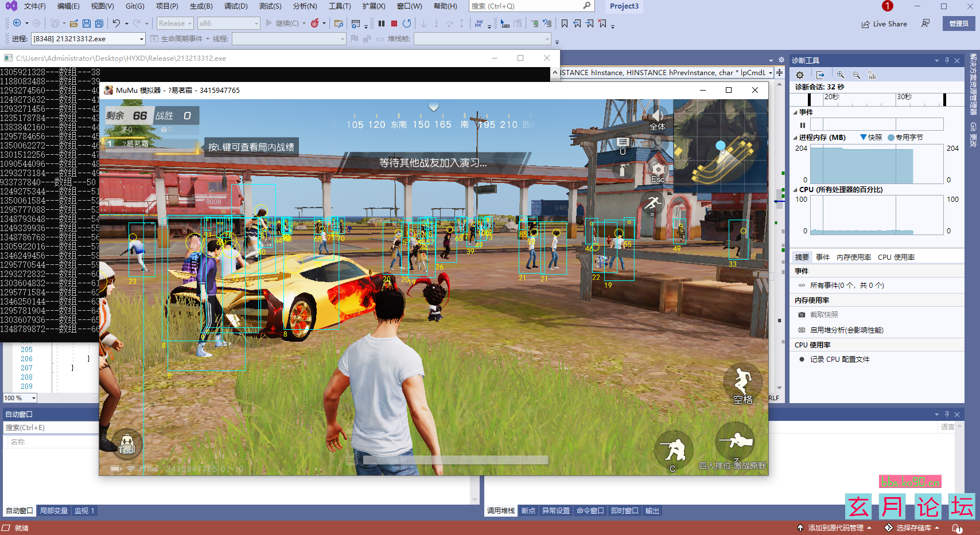Screen dimensions: 980x535
Task: Click the 20秒 mark on the diagnostic timeline ruler
Action: (832, 97)
